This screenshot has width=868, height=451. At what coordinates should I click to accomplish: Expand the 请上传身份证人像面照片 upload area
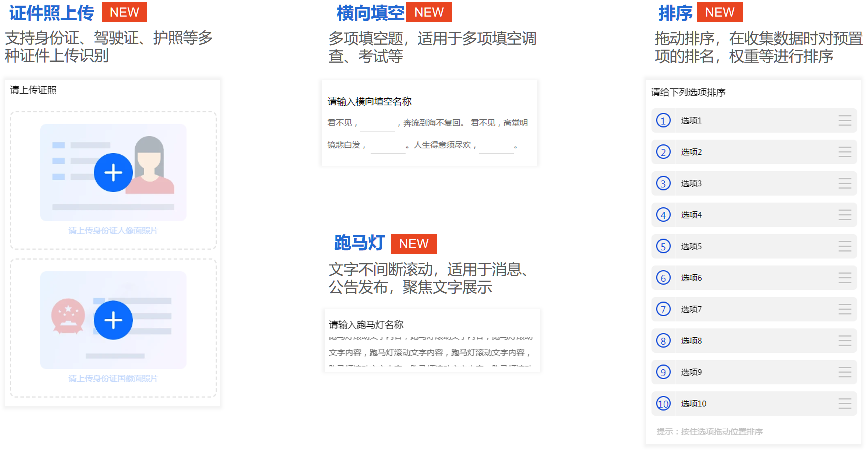tap(113, 180)
